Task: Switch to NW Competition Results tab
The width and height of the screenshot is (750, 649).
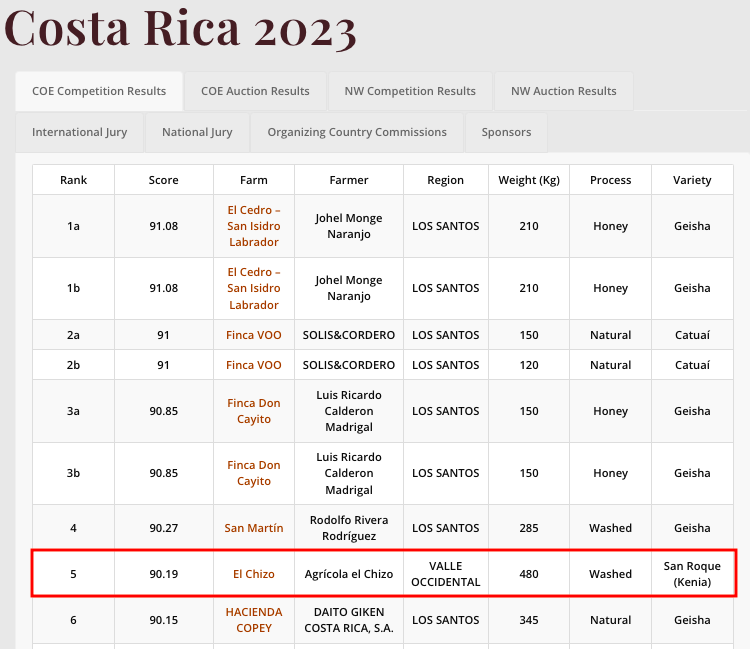Action: coord(410,91)
